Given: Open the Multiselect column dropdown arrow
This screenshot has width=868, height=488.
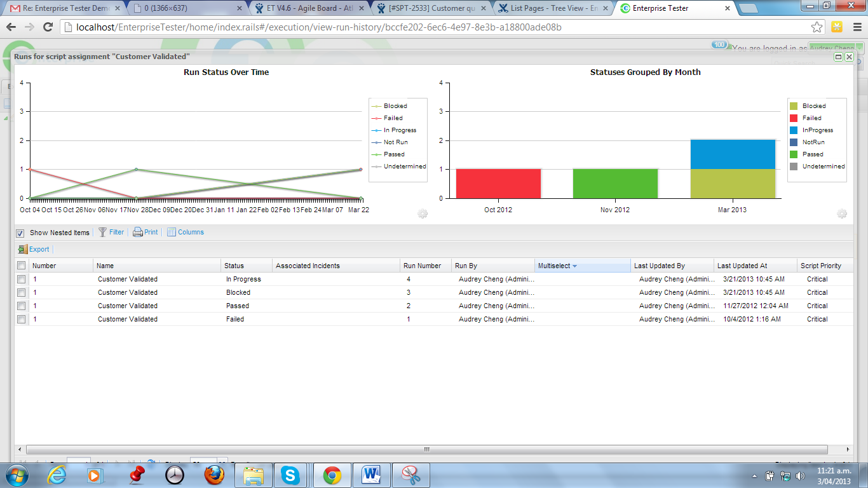Looking at the screenshot, I should pyautogui.click(x=575, y=266).
